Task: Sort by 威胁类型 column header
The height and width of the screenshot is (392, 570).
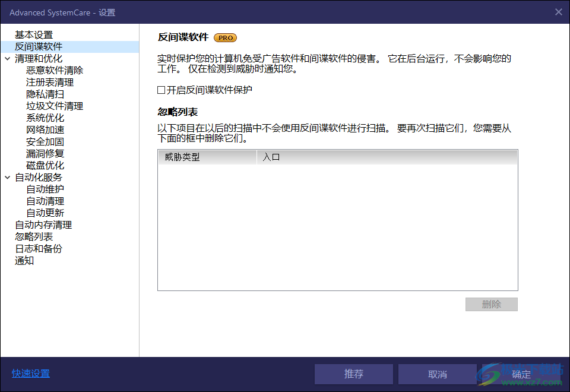Action: coord(207,157)
